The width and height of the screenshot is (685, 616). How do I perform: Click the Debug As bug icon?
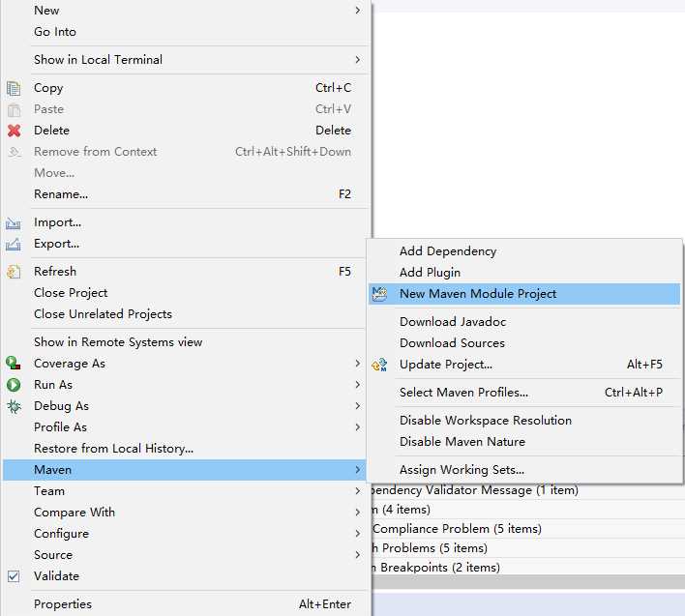pos(14,406)
